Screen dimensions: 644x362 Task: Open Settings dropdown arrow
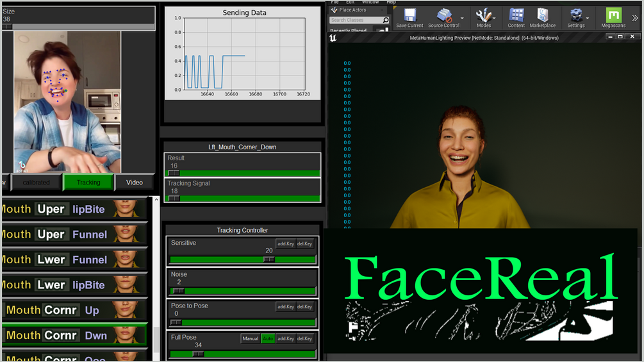pos(588,18)
